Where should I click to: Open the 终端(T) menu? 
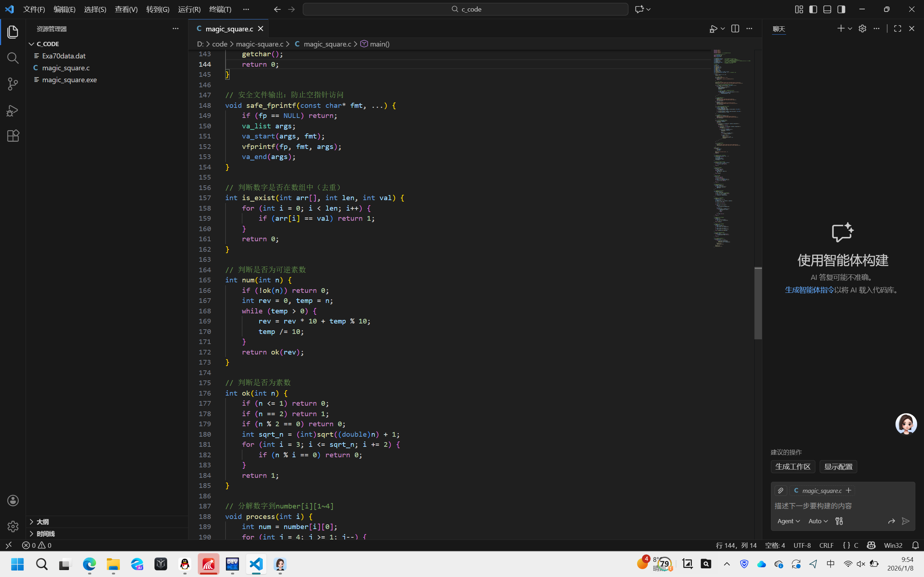pyautogui.click(x=220, y=9)
